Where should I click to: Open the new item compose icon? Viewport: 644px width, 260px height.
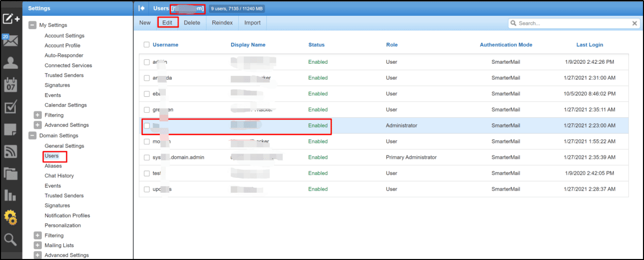click(11, 19)
